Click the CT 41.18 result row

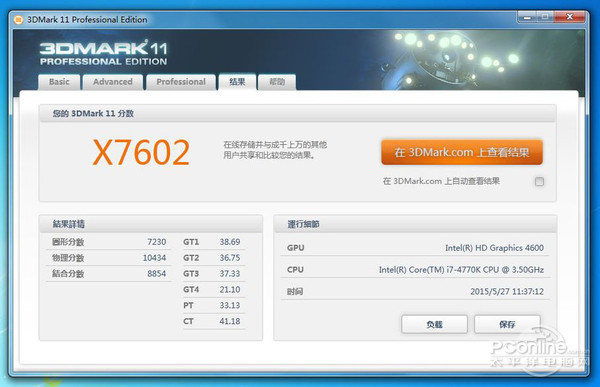[x=212, y=321]
